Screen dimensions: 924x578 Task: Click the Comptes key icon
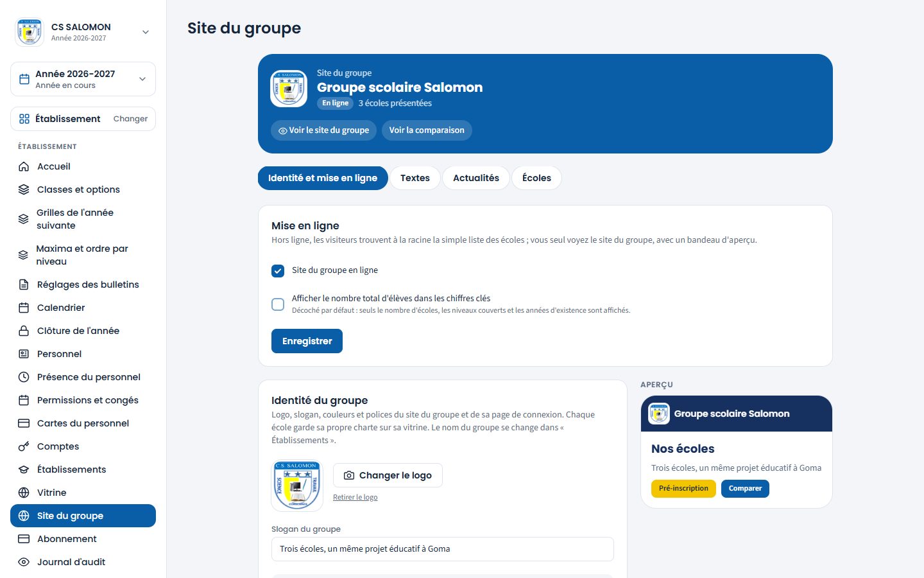[24, 446]
